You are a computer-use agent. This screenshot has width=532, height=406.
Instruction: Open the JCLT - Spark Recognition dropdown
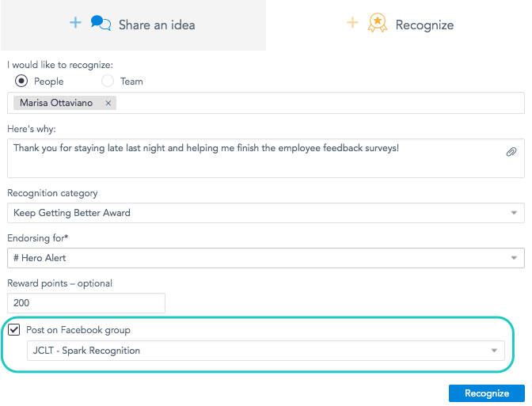tap(266, 351)
